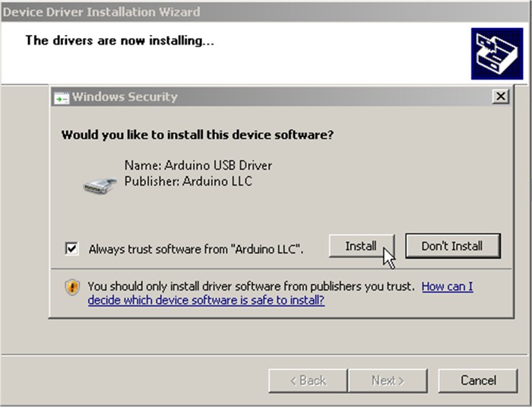
Task: Select the "Publisher: Arduino LLC" text
Action: [188, 181]
